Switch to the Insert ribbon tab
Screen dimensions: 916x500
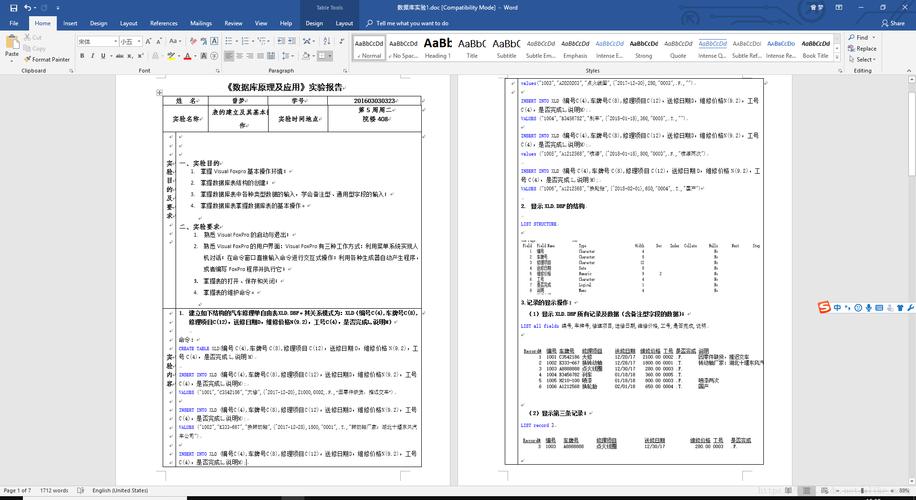[x=70, y=23]
